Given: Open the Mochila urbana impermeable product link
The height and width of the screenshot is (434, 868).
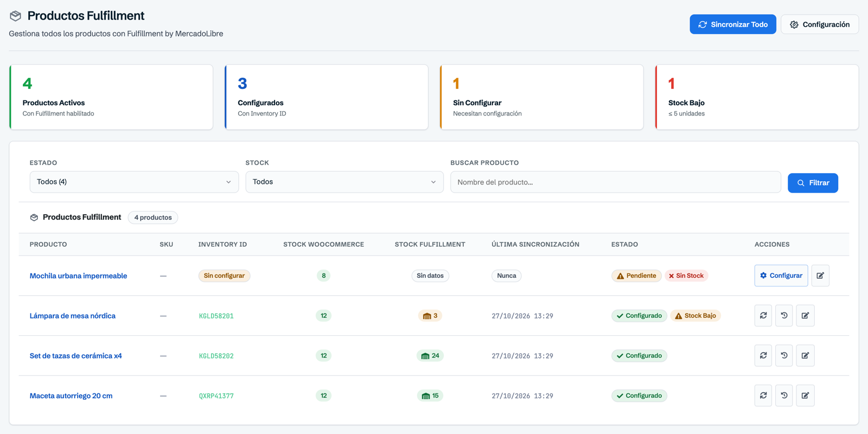Looking at the screenshot, I should pos(78,276).
